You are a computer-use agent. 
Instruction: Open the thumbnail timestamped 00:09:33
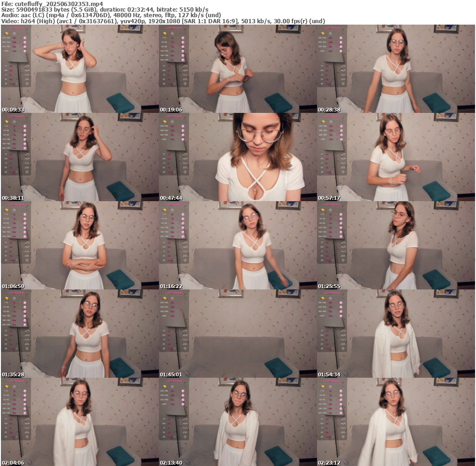click(x=79, y=69)
